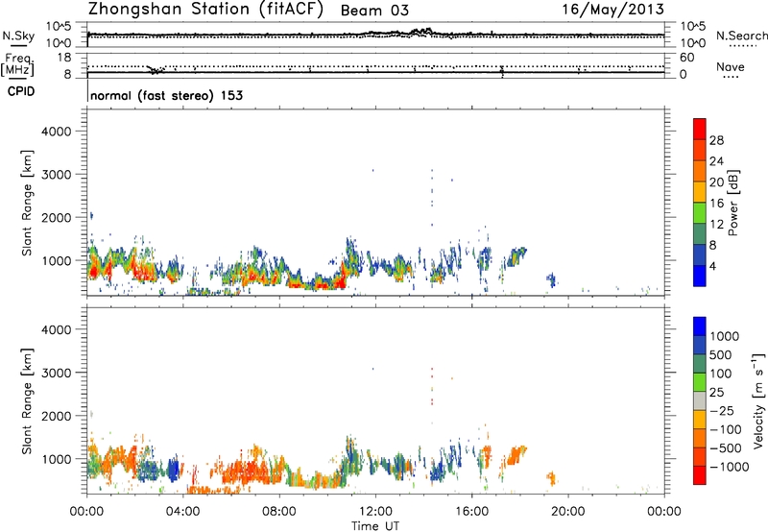Select the light green 25–100 velocity colorbar segment
The image size is (768, 532).
point(700,382)
